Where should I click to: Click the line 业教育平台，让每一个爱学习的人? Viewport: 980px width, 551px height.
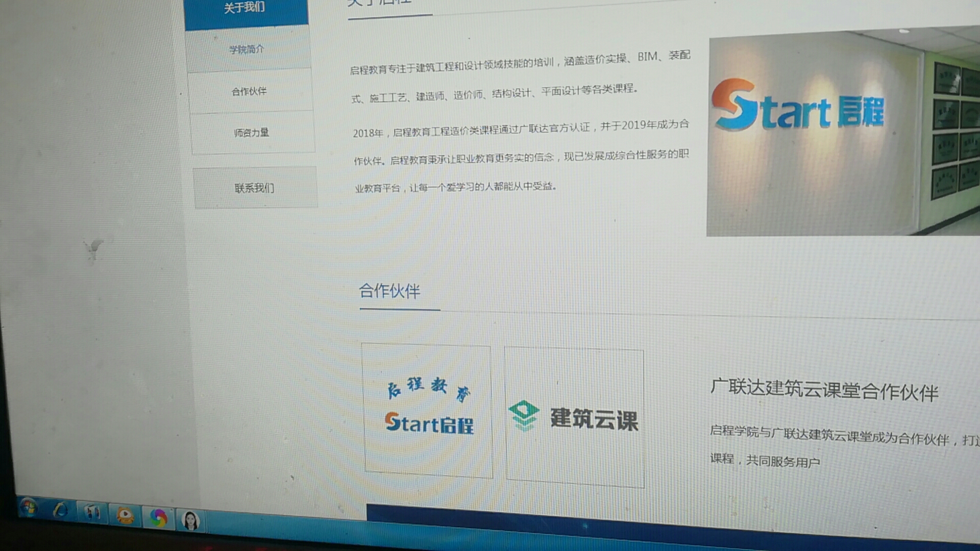(456, 187)
